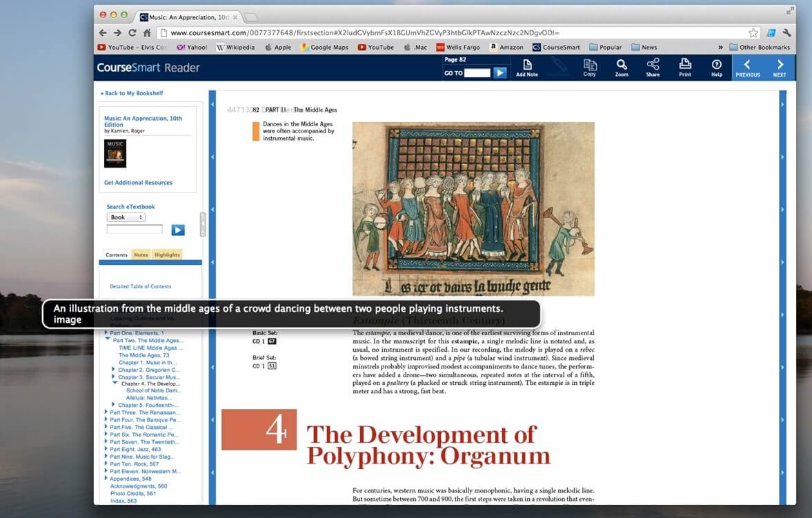Open the Yahoo! bookmark
812x518 pixels.
[x=192, y=47]
